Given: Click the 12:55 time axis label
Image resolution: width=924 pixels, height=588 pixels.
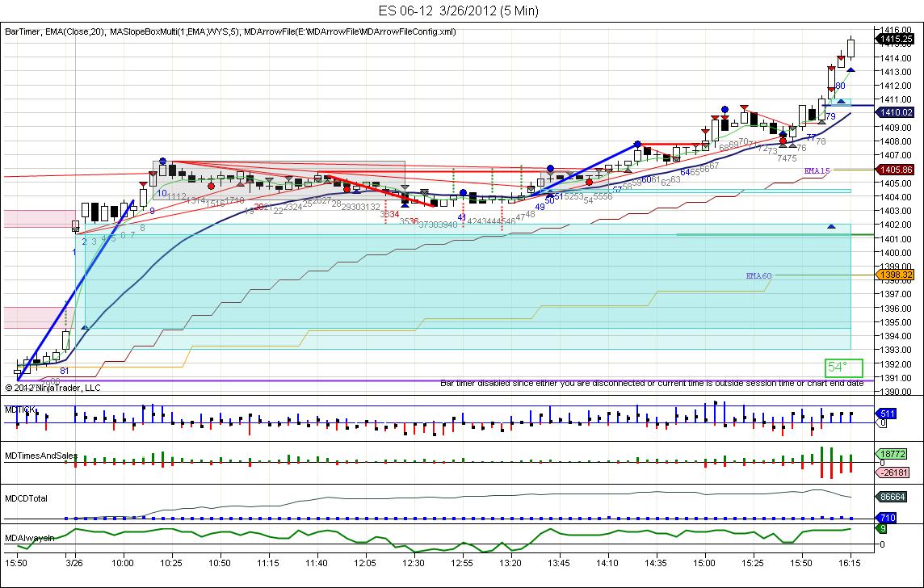Looking at the screenshot, I should [x=462, y=563].
